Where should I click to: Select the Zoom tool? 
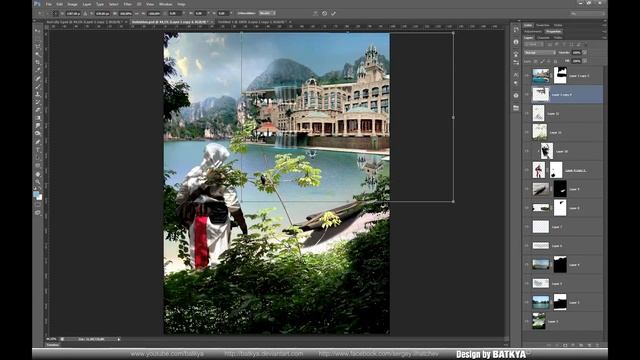click(x=38, y=182)
